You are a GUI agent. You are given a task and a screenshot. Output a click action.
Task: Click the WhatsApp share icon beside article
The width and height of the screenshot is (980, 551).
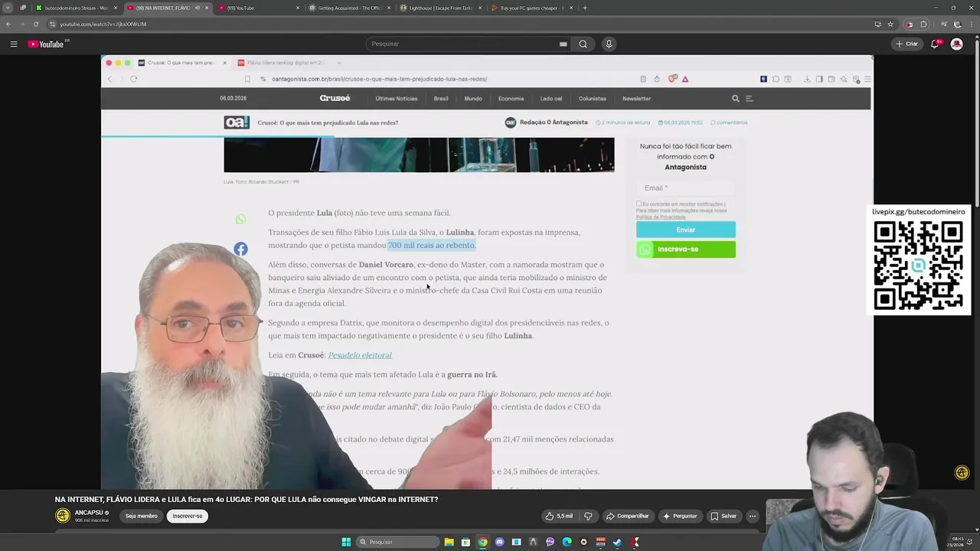[240, 220]
